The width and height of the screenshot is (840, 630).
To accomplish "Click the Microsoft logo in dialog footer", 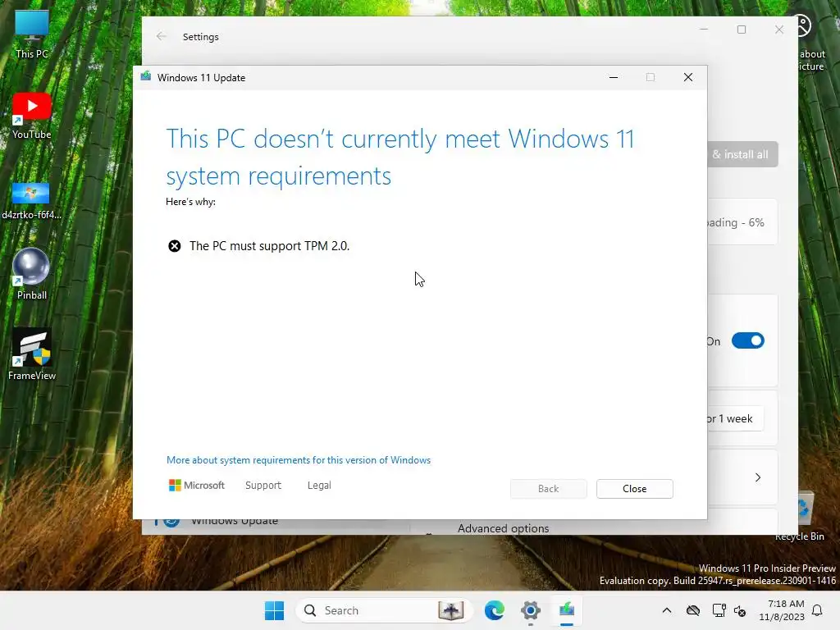I will (197, 486).
